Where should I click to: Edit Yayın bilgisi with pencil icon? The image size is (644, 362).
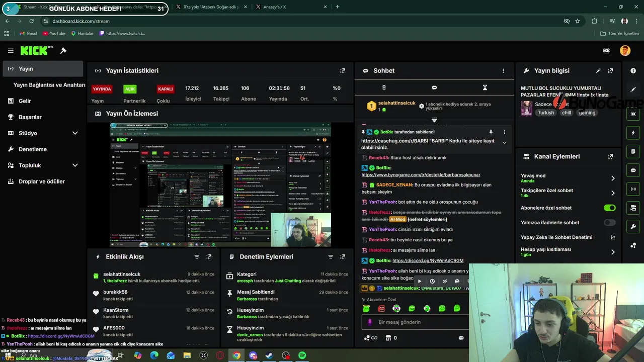(x=598, y=71)
